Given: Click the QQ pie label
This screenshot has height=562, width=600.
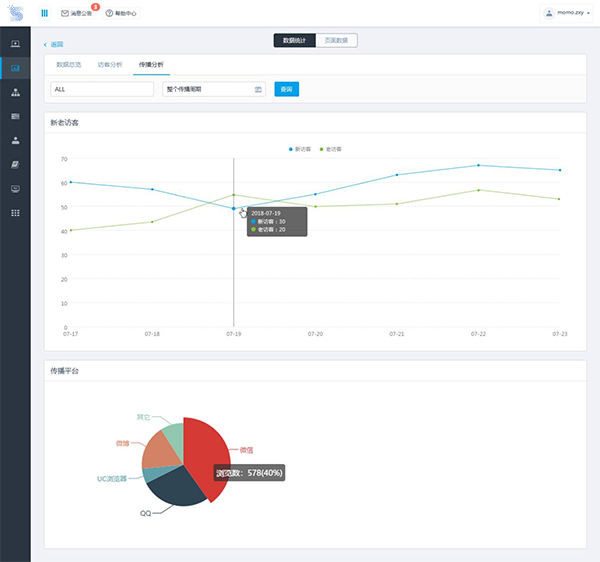Looking at the screenshot, I should pos(145,513).
